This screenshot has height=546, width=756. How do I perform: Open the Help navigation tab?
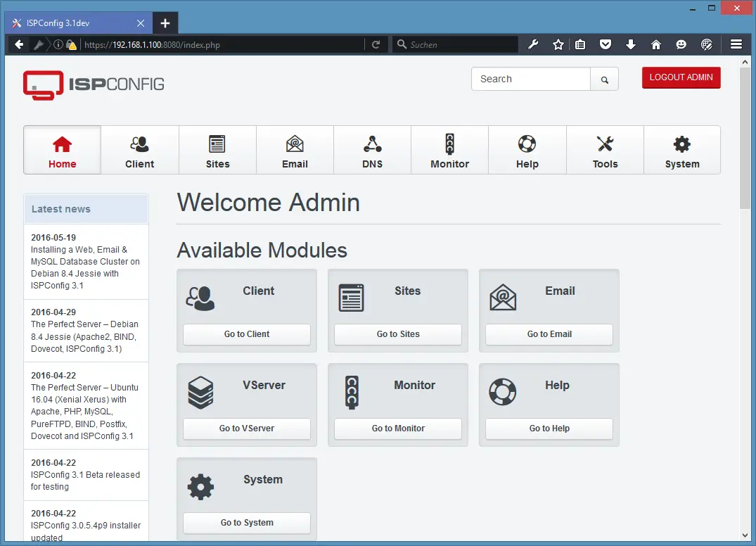pos(527,150)
